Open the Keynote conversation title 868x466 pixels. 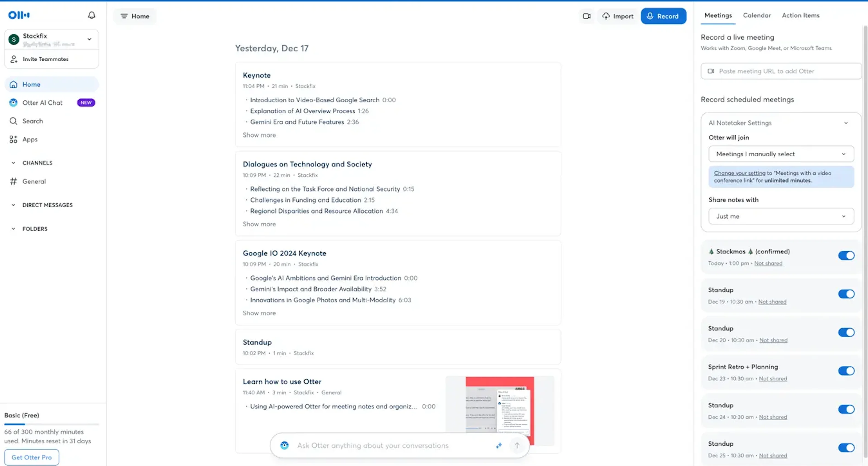(x=257, y=75)
